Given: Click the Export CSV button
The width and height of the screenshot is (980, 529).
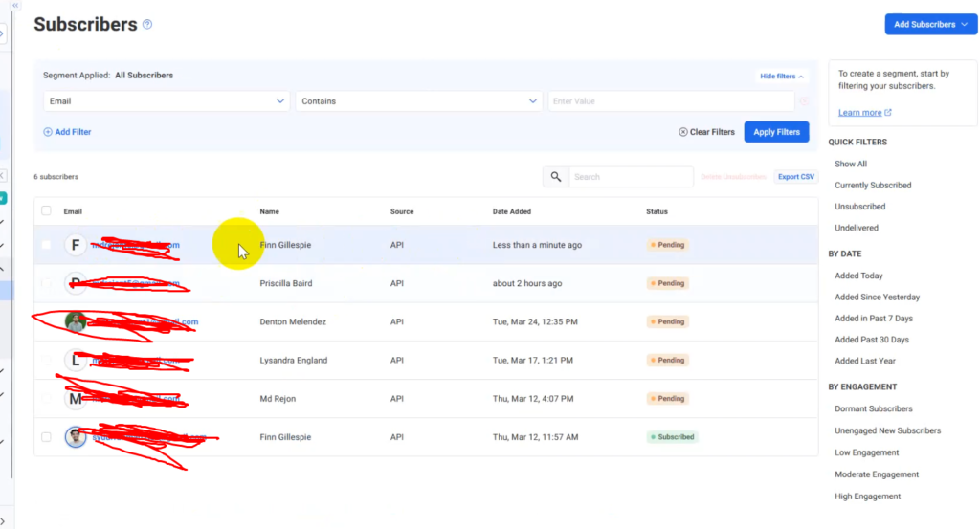Looking at the screenshot, I should pyautogui.click(x=795, y=177).
